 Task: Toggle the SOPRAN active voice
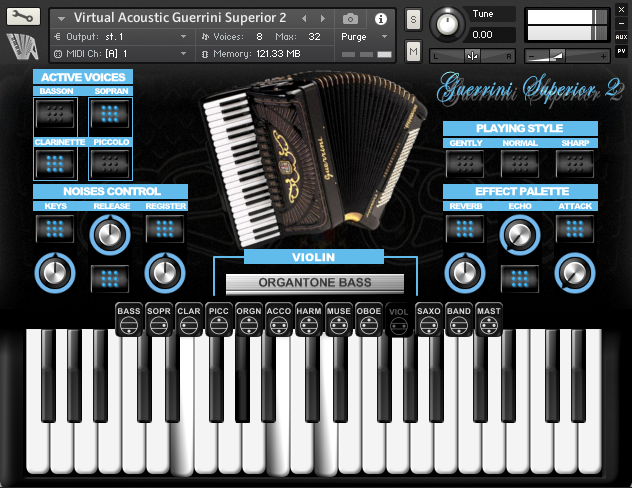[x=110, y=114]
